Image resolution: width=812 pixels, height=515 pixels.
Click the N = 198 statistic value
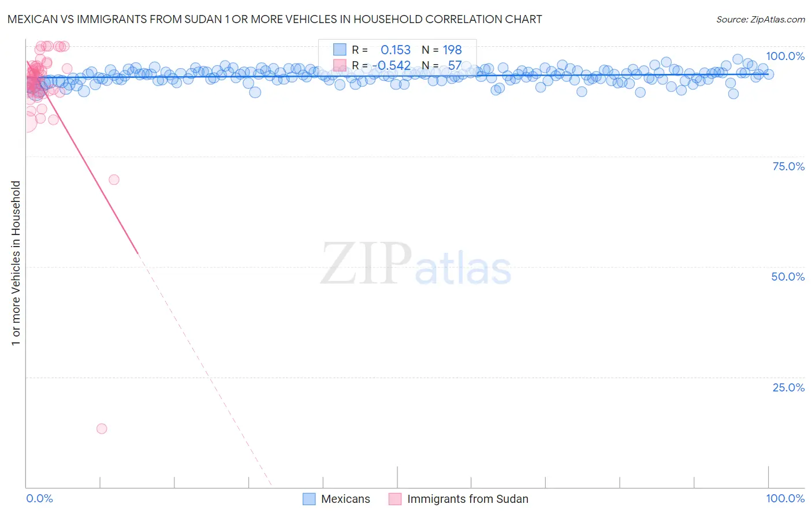(442, 50)
